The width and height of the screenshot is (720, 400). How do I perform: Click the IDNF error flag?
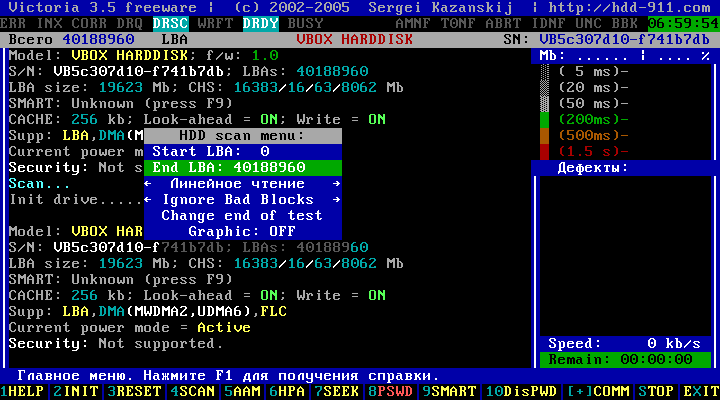[548, 23]
